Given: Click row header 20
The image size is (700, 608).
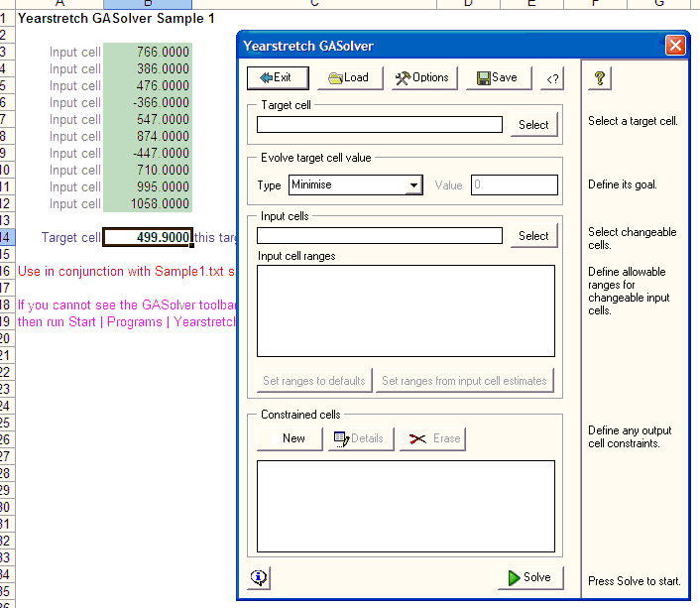Looking at the screenshot, I should [7, 338].
